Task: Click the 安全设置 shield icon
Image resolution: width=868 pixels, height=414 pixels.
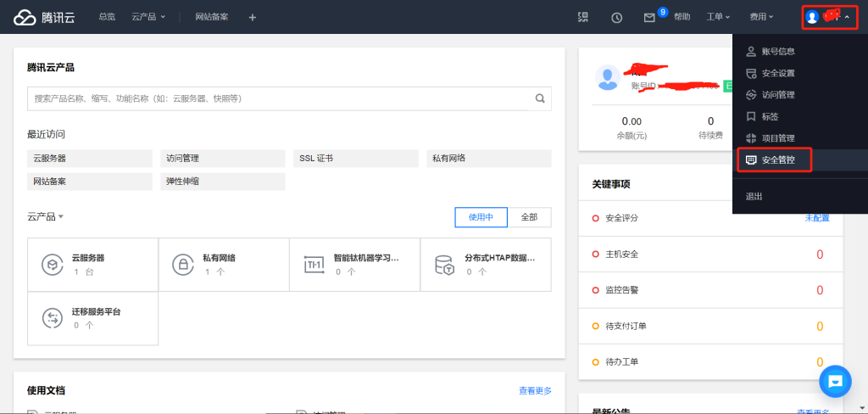Action: 751,73
